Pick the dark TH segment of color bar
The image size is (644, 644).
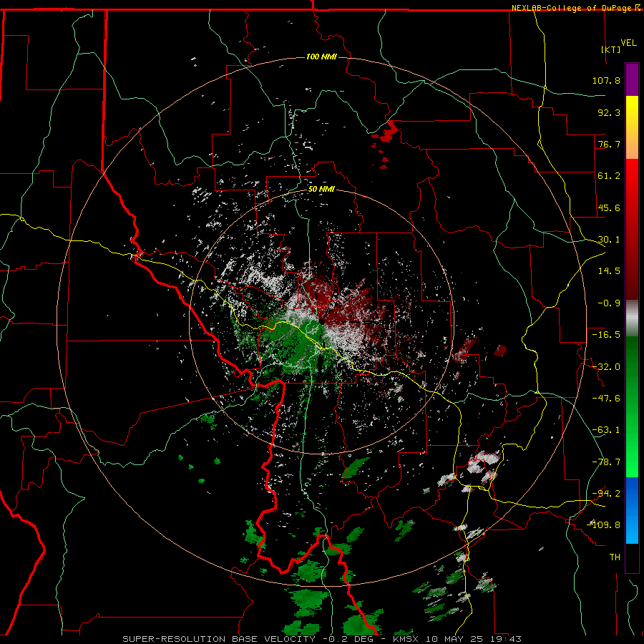tap(632, 558)
